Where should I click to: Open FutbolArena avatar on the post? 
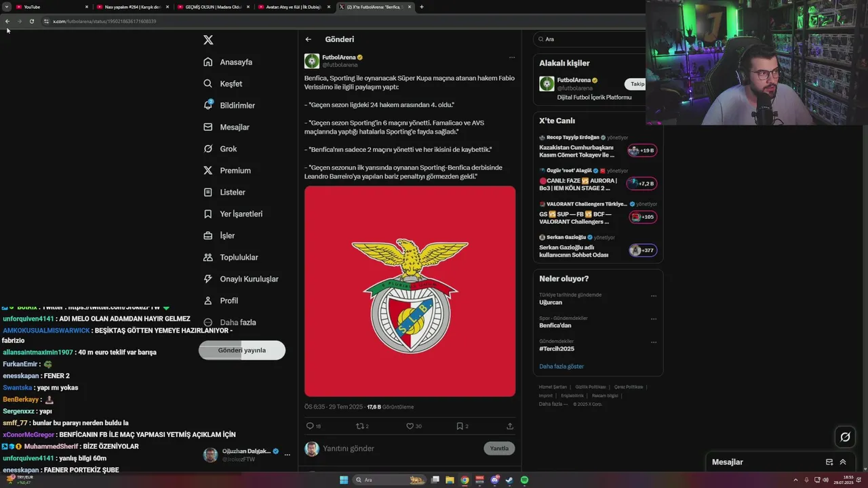[x=311, y=61]
